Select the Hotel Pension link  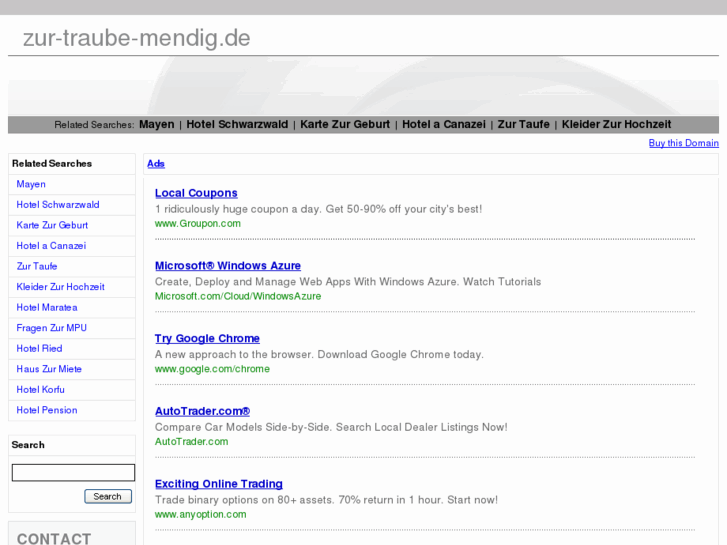pos(47,410)
